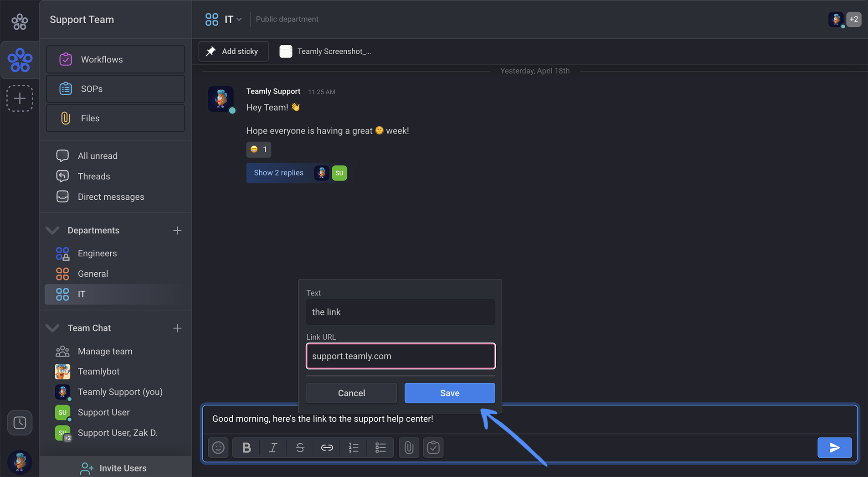Viewport: 868px width, 477px height.
Task: Toggle italic formatting
Action: click(x=273, y=448)
